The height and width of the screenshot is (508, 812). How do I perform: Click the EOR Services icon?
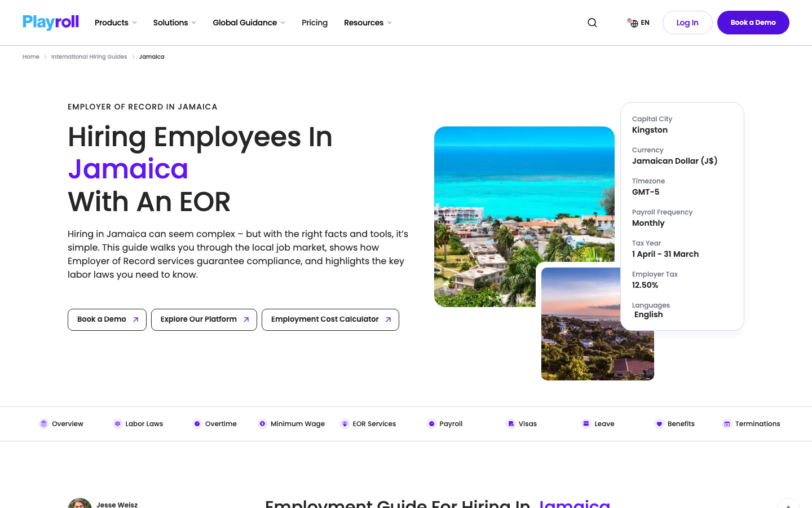point(345,424)
